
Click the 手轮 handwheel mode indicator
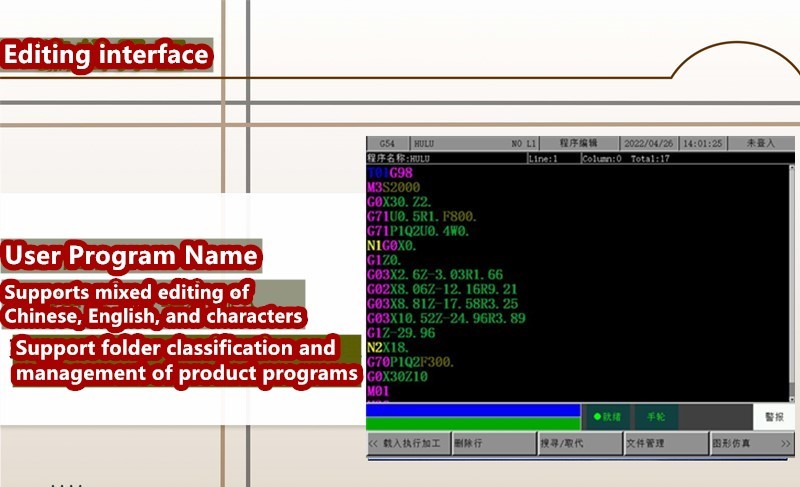(x=656, y=417)
